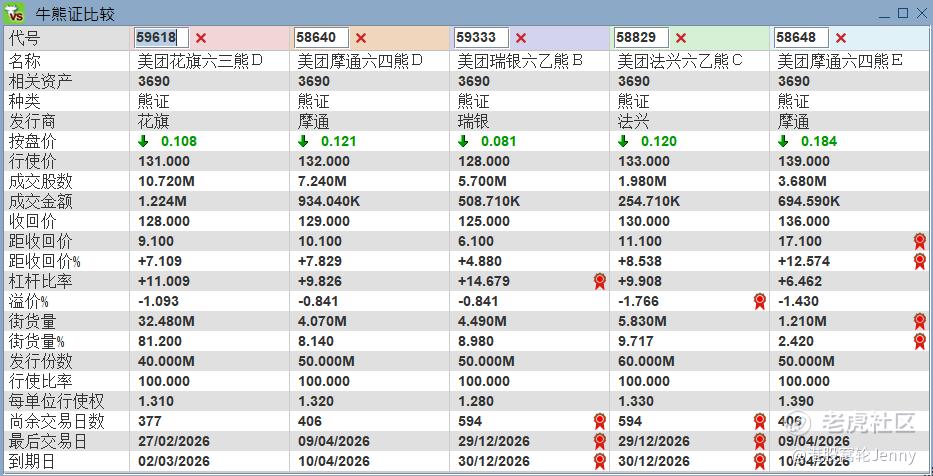Click the down arrow beside 0.081
The image size is (933, 476).
(464, 141)
